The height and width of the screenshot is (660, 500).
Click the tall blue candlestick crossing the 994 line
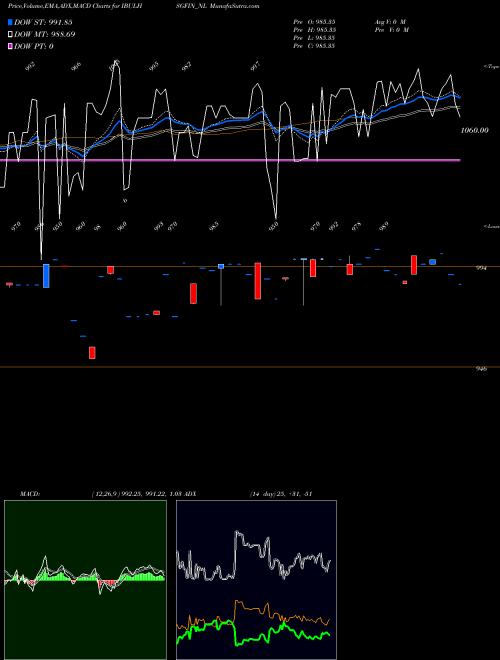46,276
